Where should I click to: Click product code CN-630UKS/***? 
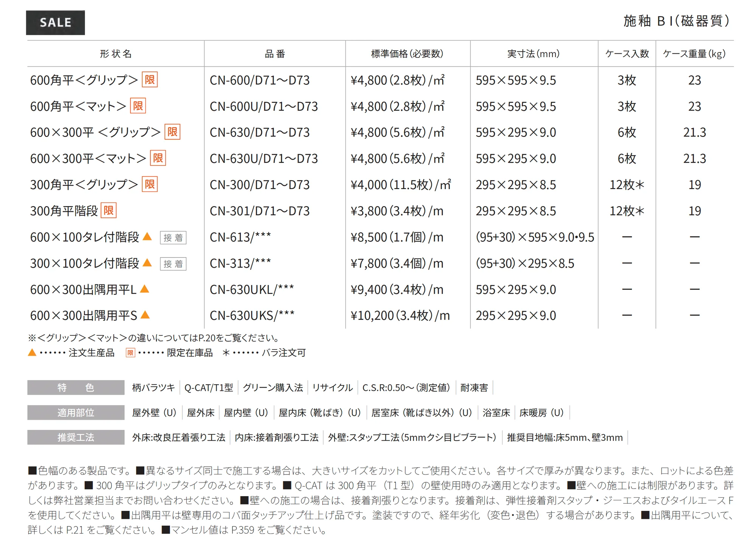point(252,315)
